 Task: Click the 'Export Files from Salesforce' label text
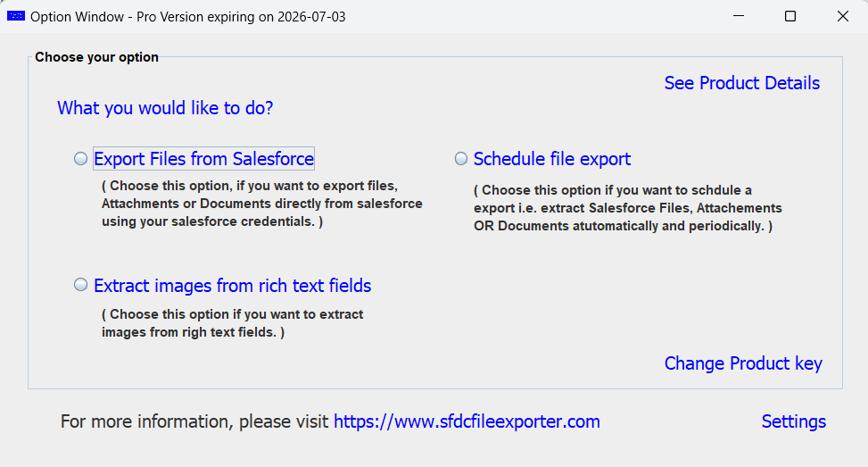pyautogui.click(x=203, y=159)
